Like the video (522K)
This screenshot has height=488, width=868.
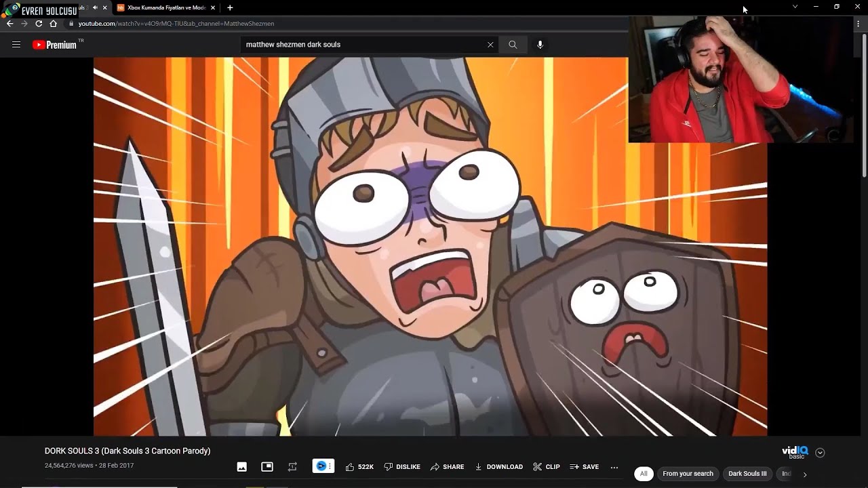[359, 466]
